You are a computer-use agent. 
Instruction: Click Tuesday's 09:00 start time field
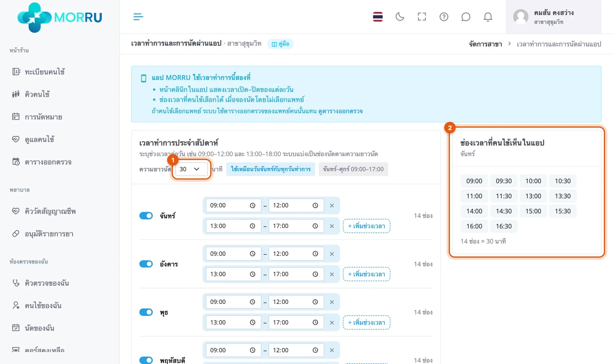coord(233,254)
